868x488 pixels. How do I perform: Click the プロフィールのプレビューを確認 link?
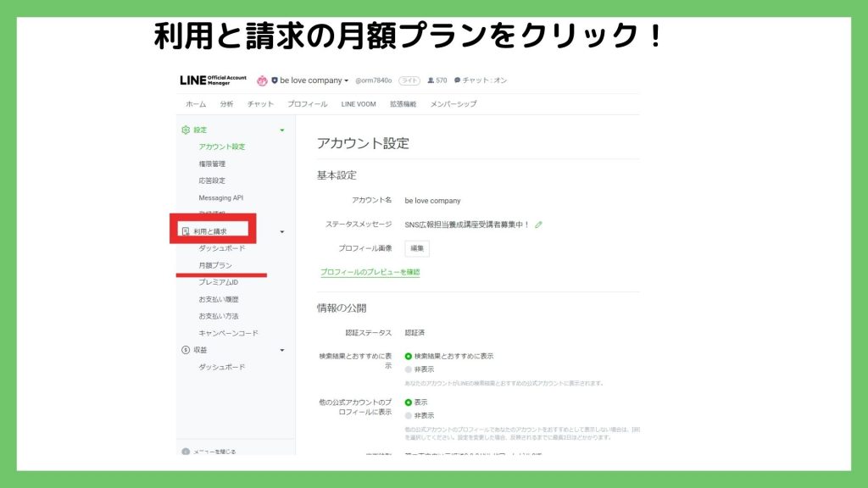tap(370, 272)
